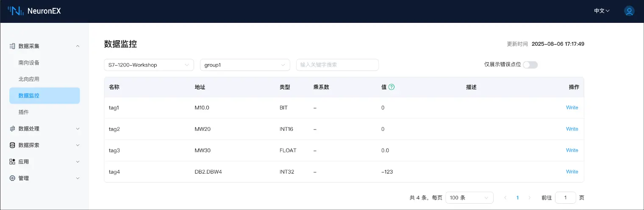The image size is (644, 210).
Task: Click Write link for tag4
Action: coord(572,172)
